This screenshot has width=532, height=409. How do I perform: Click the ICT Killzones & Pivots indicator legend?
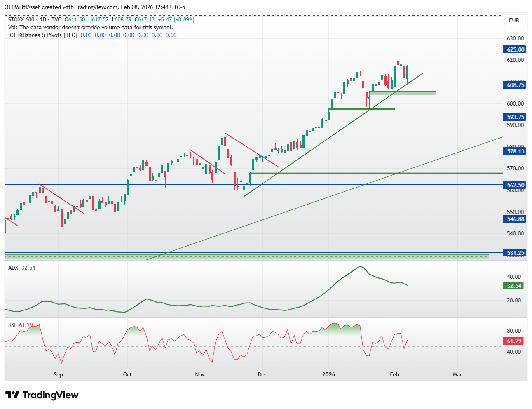point(43,35)
